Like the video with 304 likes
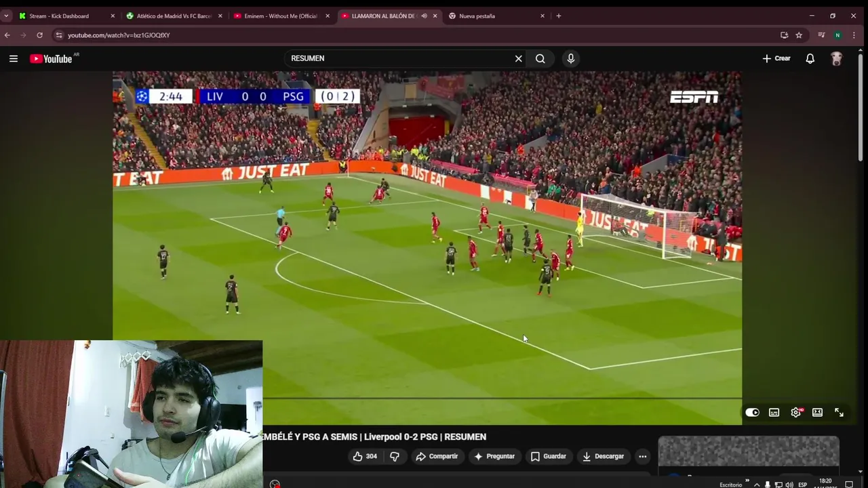This screenshot has width=868, height=488. [364, 456]
